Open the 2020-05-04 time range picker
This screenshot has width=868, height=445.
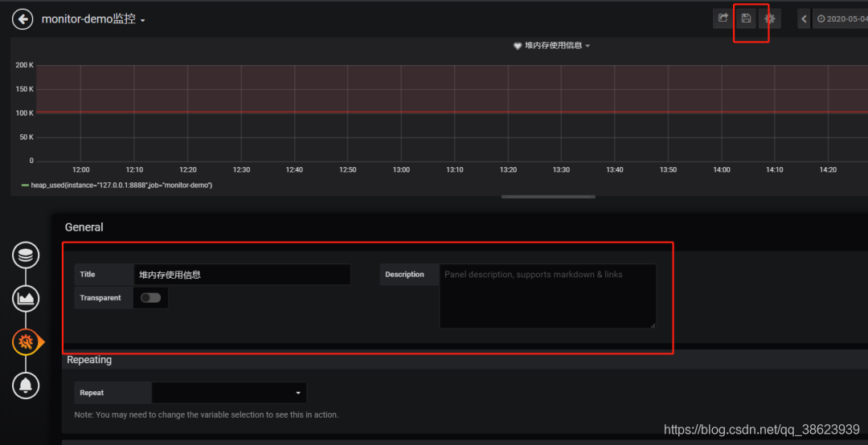[x=841, y=18]
